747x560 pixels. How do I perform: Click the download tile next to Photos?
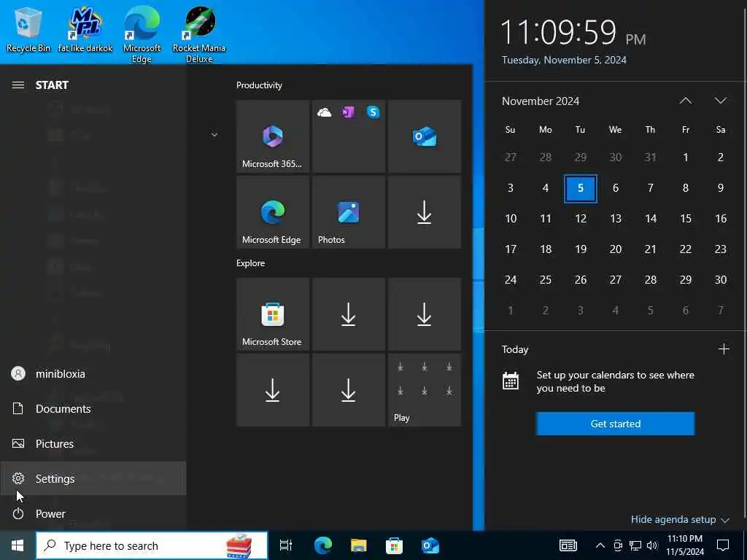(x=424, y=212)
